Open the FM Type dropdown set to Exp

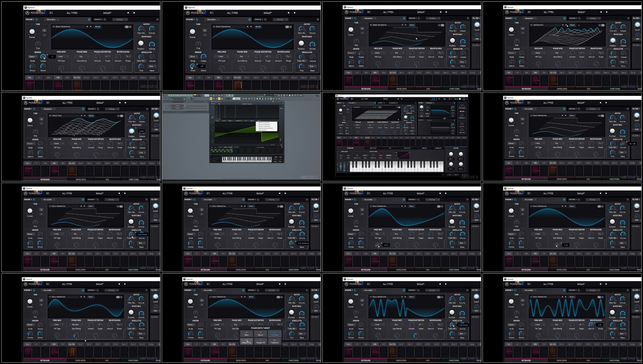pyautogui.click(x=378, y=234)
